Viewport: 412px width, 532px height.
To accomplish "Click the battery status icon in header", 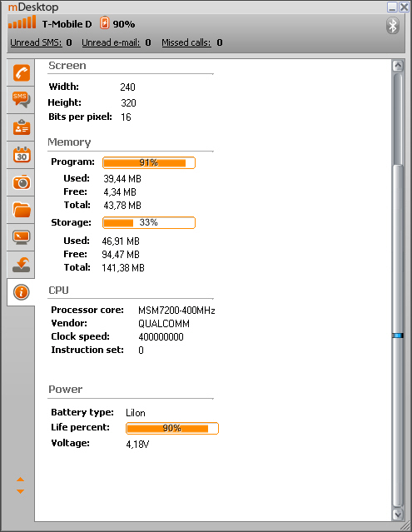I will coord(104,23).
